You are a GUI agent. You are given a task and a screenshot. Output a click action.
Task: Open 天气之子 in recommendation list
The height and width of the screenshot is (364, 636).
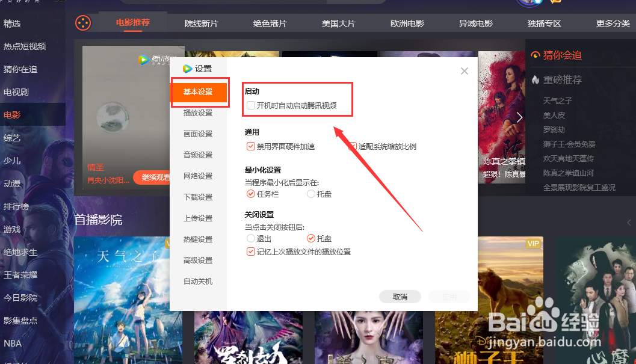[x=557, y=100]
